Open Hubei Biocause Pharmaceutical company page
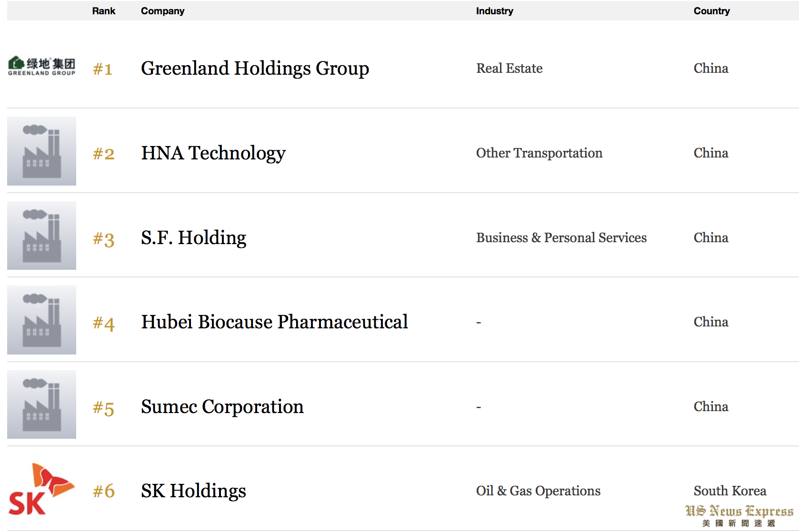 coord(274,322)
